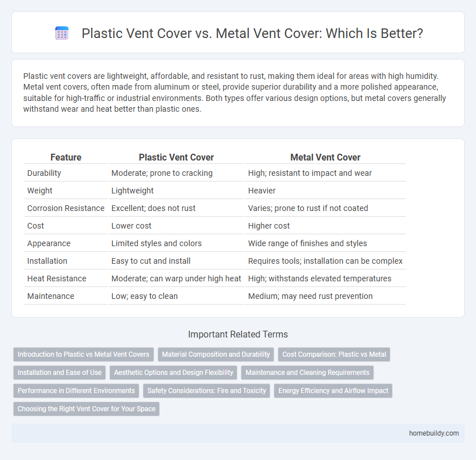Expand 'Important Related Terms' section heading

point(237,334)
